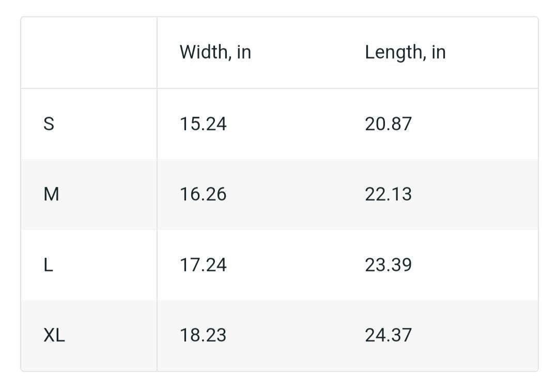Click the horizontal line under the header row
This screenshot has height=392, width=558.
click(x=280, y=88)
